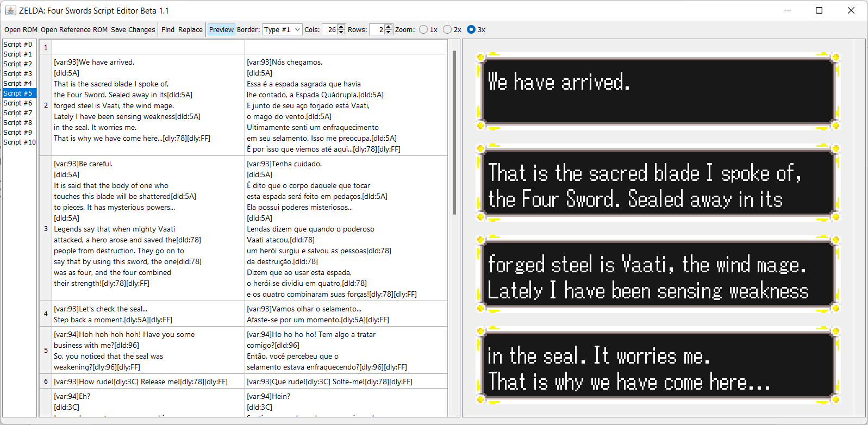
Task: Click the table vertical scrollbar thumb
Action: (454, 133)
